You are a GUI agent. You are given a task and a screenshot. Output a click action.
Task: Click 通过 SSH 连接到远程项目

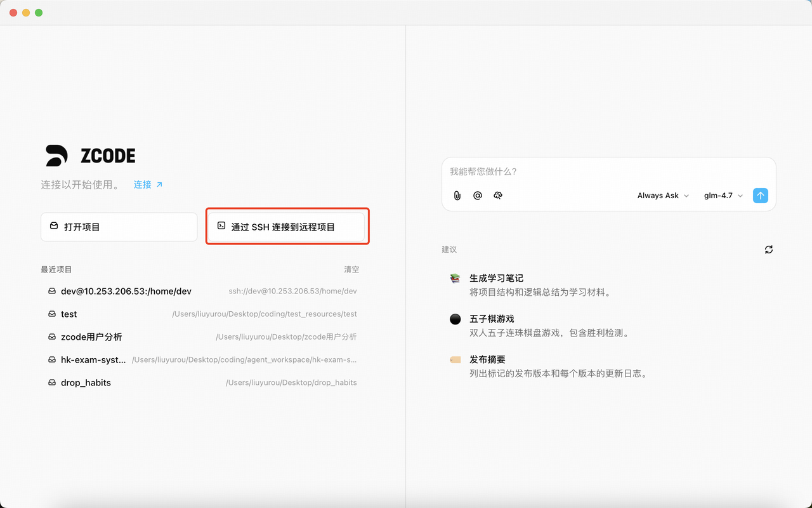point(287,226)
